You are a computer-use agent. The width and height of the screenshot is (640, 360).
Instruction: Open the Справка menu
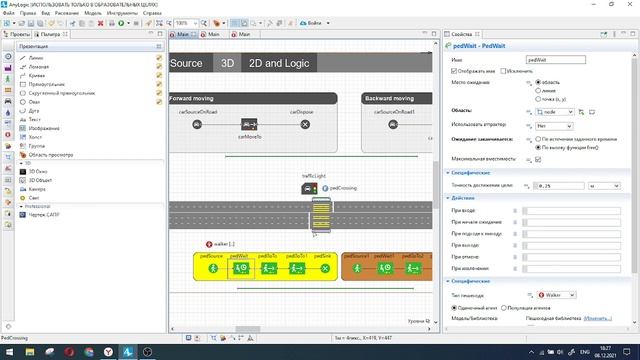click(x=152, y=13)
